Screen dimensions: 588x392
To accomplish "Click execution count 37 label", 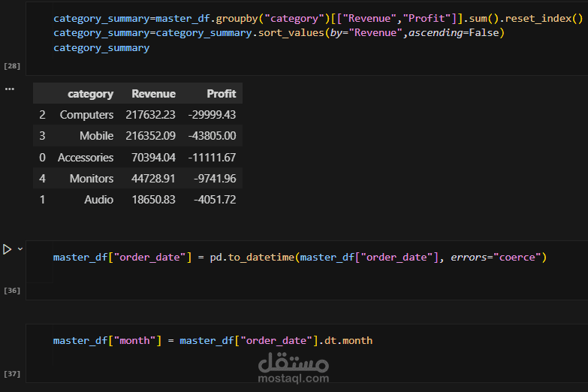I will (x=12, y=373).
